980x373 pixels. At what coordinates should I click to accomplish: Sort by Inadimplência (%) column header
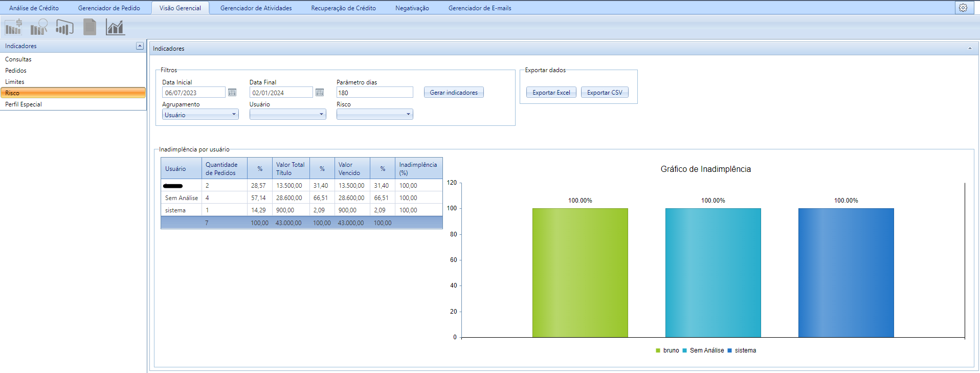(419, 169)
